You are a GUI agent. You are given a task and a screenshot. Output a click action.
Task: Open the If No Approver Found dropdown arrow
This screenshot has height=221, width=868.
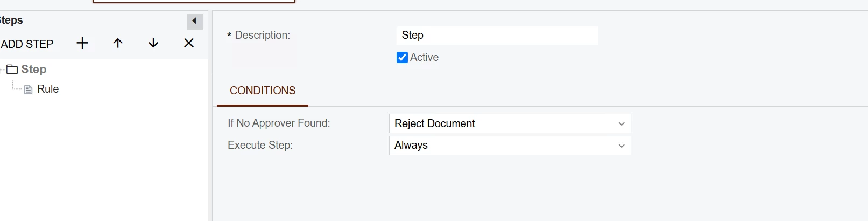622,123
